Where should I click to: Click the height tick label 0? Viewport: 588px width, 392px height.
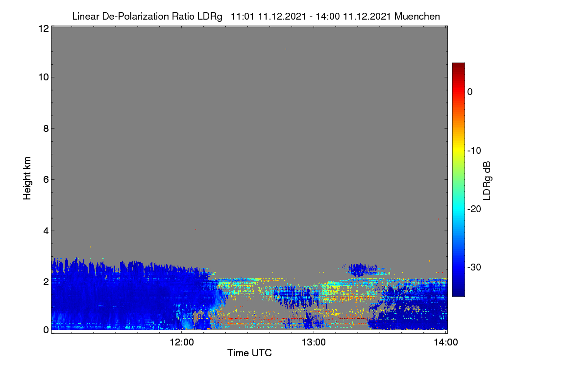[x=45, y=330]
